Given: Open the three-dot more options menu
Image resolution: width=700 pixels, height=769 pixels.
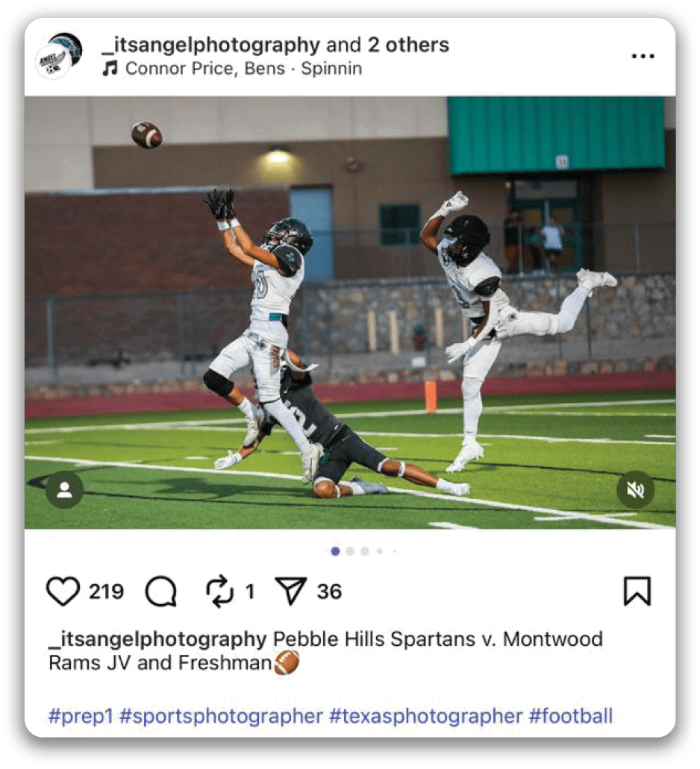Looking at the screenshot, I should click(x=643, y=56).
